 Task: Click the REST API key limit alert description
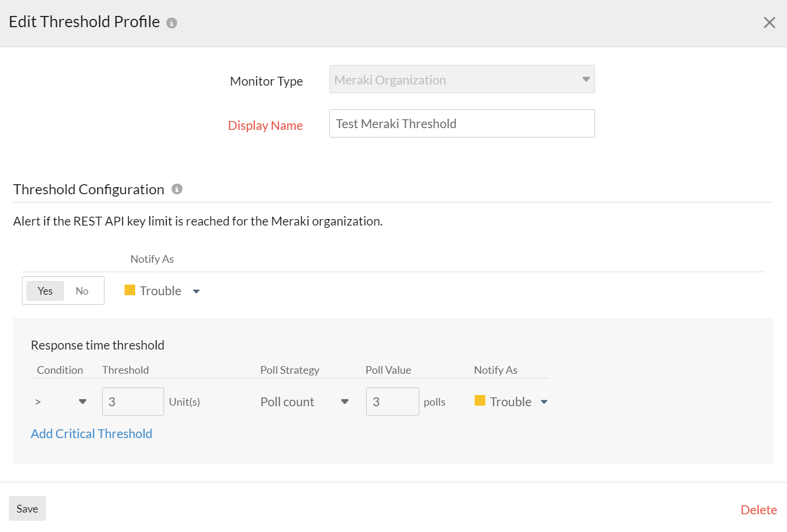(198, 221)
